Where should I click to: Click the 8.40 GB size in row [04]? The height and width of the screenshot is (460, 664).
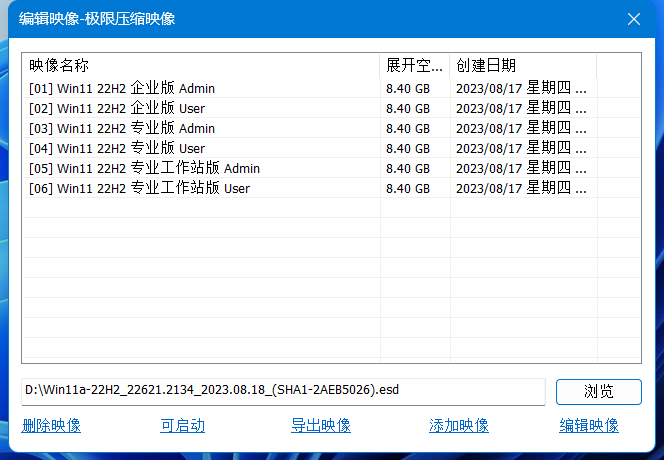point(408,148)
